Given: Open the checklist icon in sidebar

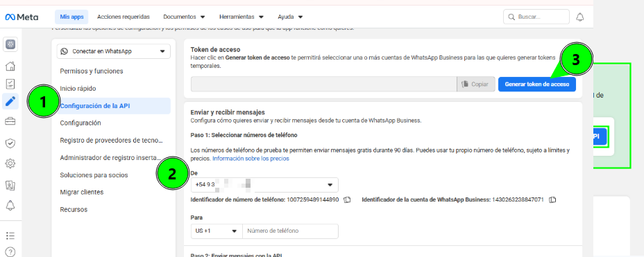Looking at the screenshot, I should pos(10,84).
